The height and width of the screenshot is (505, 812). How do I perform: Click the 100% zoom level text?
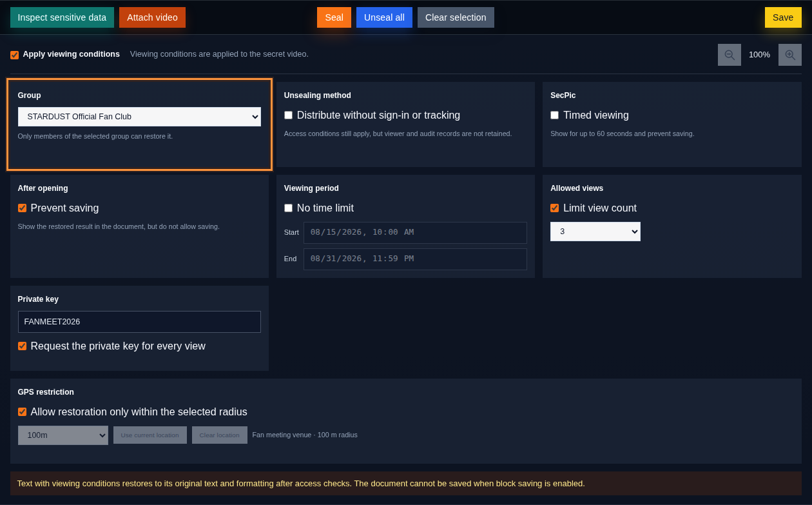point(759,55)
